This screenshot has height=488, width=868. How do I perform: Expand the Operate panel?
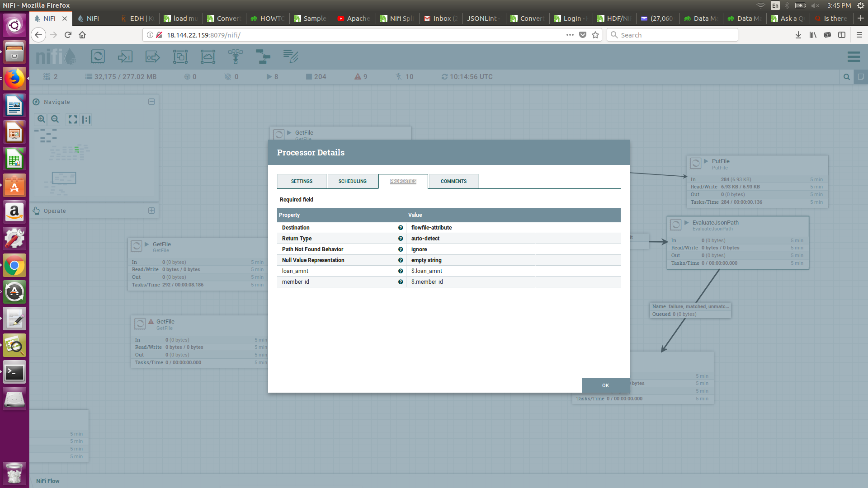pos(151,211)
